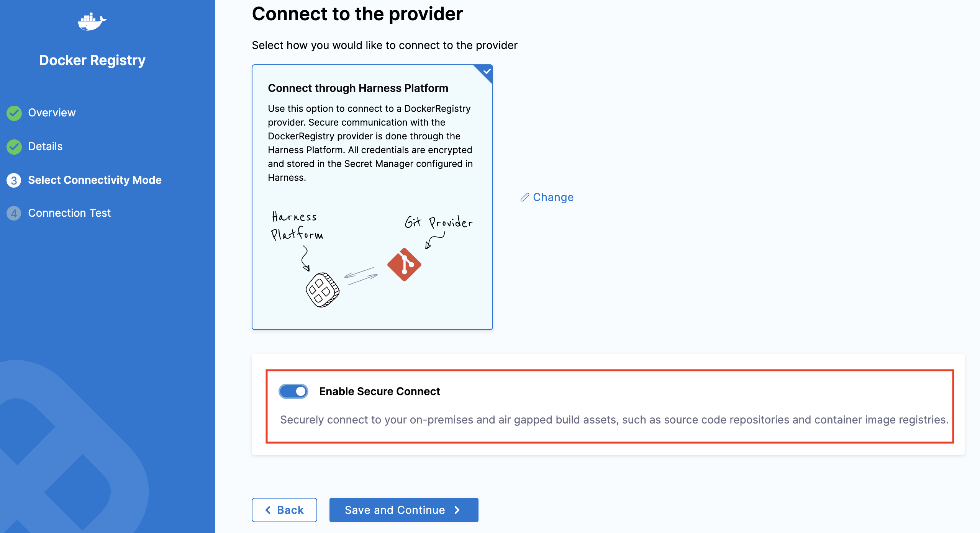Screen dimensions: 980x533
Task: Open the Overview step
Action: [52, 113]
